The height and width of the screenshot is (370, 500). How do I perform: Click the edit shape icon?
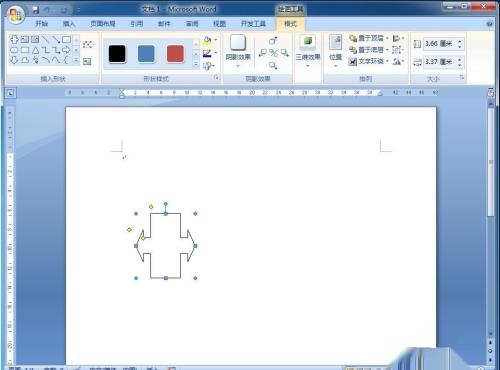(x=88, y=44)
